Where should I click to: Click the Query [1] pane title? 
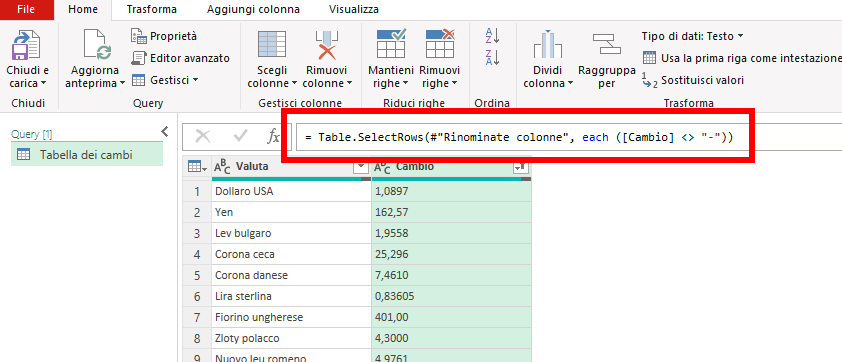(32, 134)
